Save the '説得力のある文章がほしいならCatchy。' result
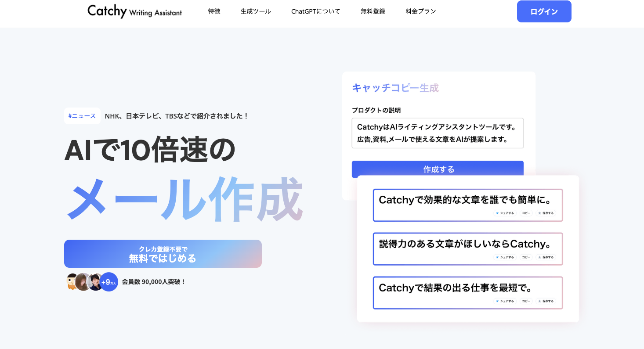 546,257
